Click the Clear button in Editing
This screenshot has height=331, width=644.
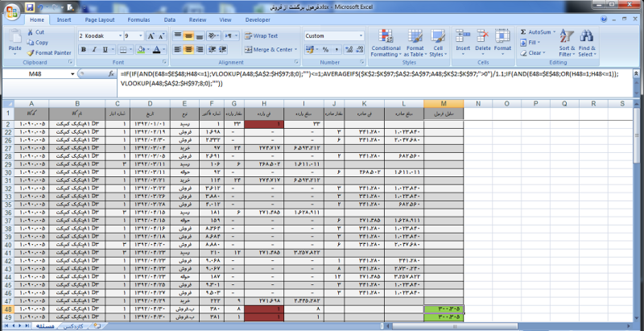pos(532,52)
